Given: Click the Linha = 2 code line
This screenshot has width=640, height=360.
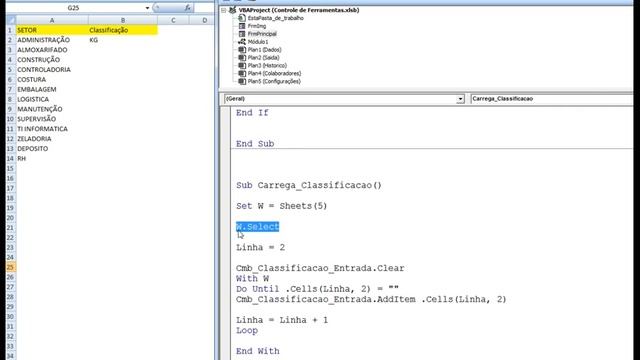Looking at the screenshot, I should click(x=260, y=247).
